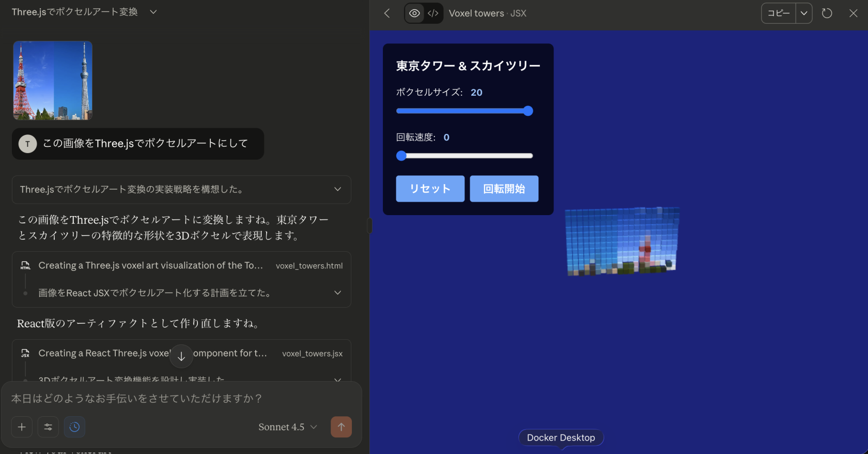868x454 pixels.
Task: Click the back arrow in artifact panel
Action: [x=387, y=13]
